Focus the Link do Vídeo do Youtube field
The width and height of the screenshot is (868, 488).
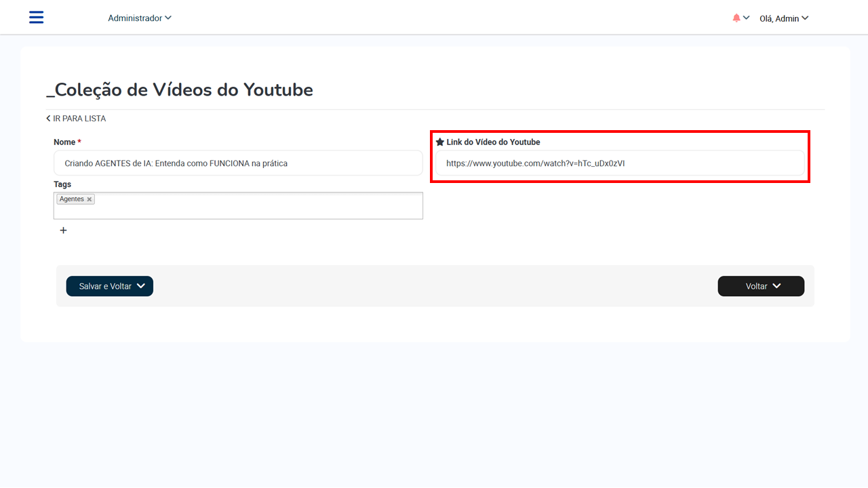click(620, 163)
